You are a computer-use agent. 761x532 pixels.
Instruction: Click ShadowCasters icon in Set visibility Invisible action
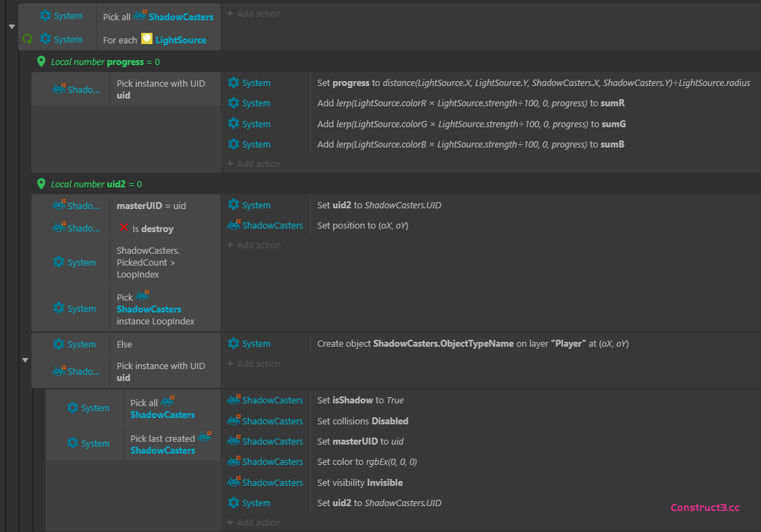coord(234,482)
